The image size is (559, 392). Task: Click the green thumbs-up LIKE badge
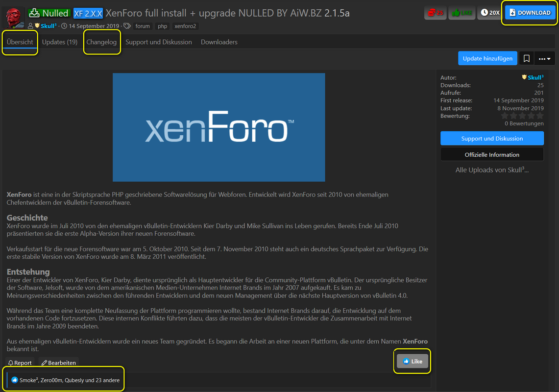pyautogui.click(x=462, y=13)
